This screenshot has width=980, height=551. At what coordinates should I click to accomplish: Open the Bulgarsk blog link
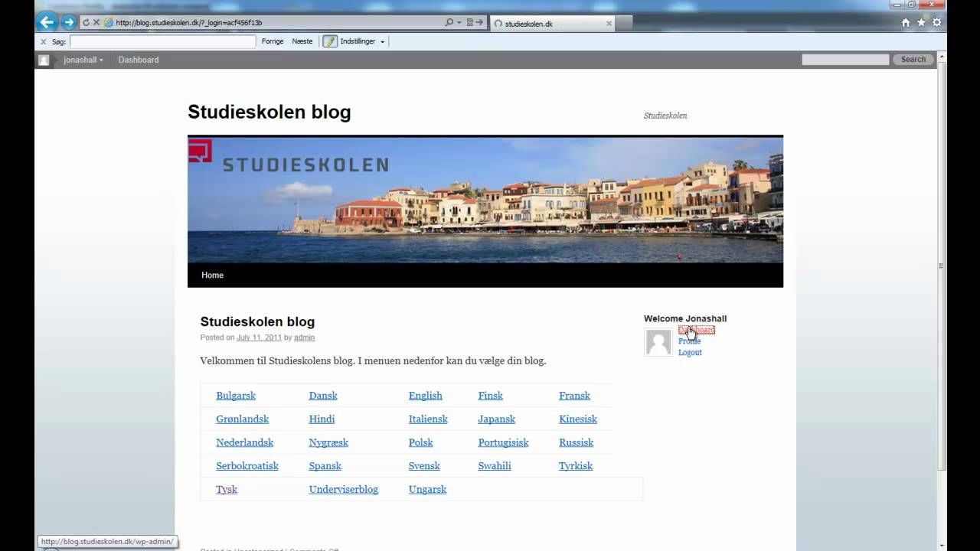click(236, 396)
